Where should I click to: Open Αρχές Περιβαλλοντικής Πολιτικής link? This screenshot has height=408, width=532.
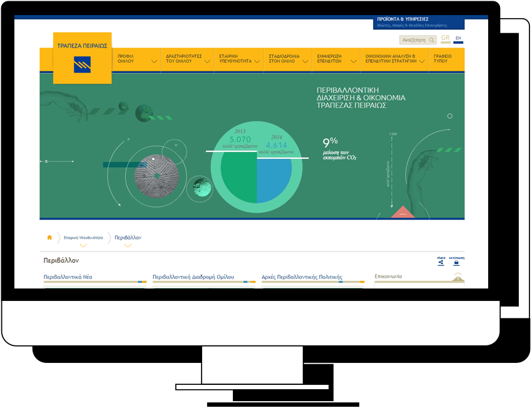(302, 277)
